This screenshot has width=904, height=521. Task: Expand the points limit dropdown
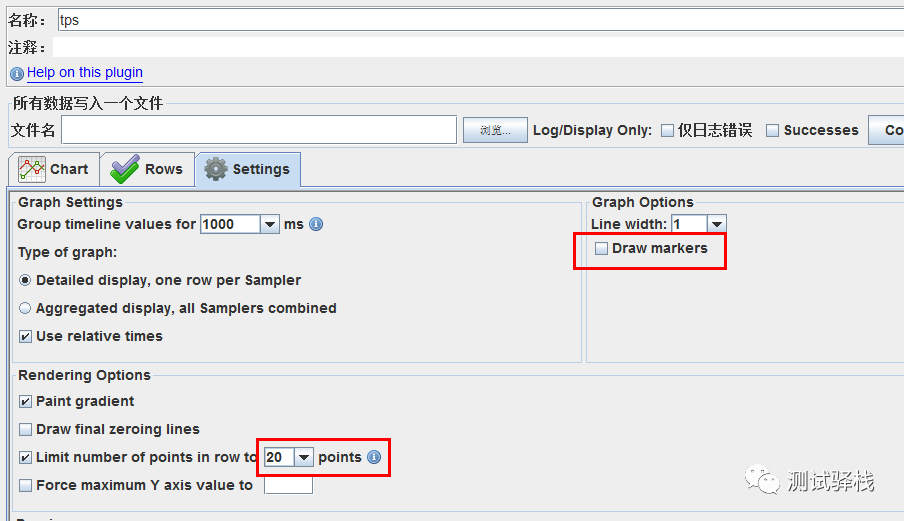tap(304, 457)
